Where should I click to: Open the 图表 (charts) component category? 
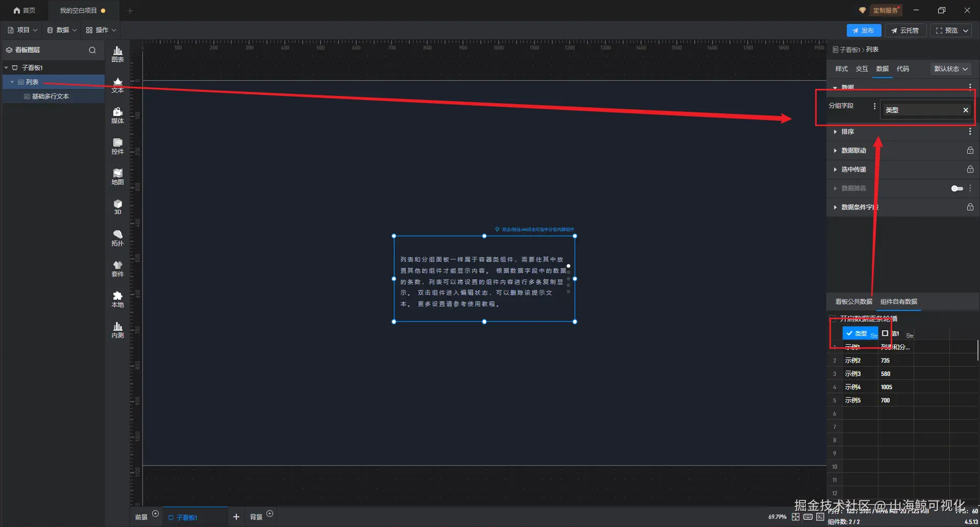117,54
